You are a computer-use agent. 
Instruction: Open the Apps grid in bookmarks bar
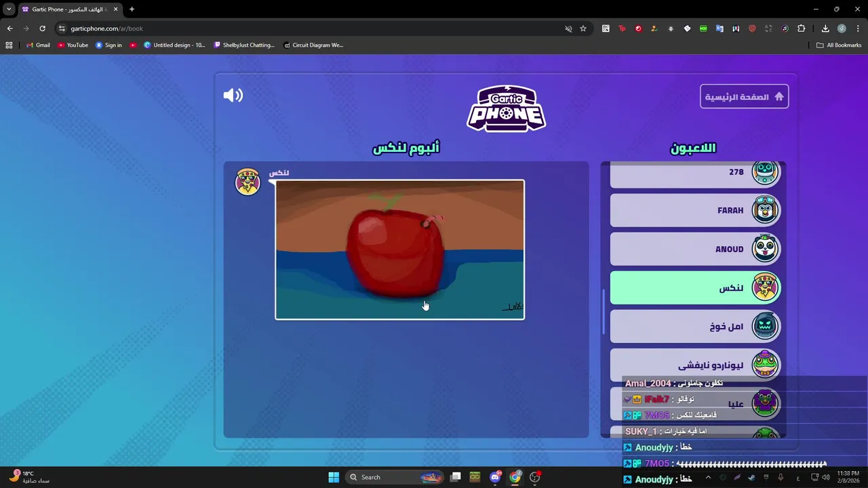(9, 45)
